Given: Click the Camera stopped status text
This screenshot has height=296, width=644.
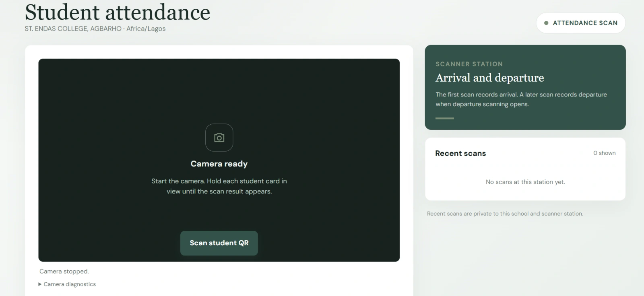Looking at the screenshot, I should click(x=64, y=271).
